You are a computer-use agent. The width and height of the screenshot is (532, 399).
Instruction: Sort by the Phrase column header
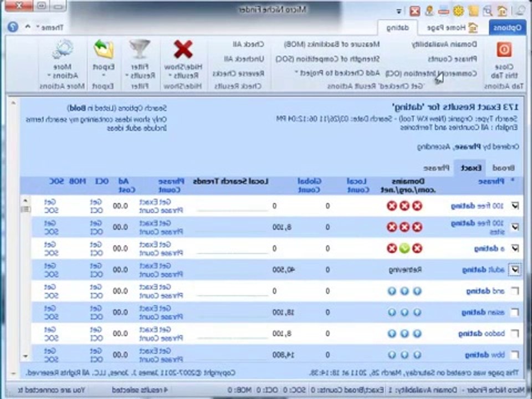pos(492,182)
